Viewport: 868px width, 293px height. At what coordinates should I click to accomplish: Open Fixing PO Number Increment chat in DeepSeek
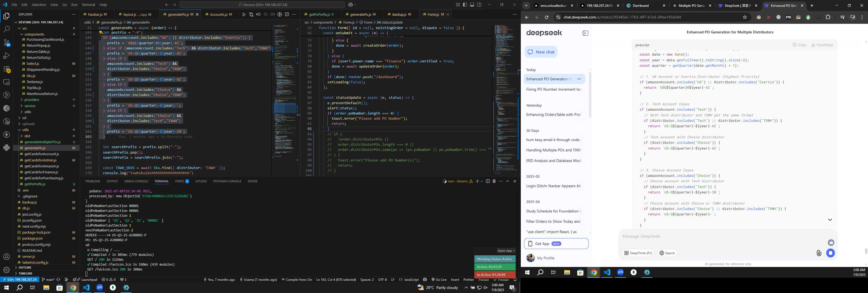pyautogui.click(x=554, y=89)
